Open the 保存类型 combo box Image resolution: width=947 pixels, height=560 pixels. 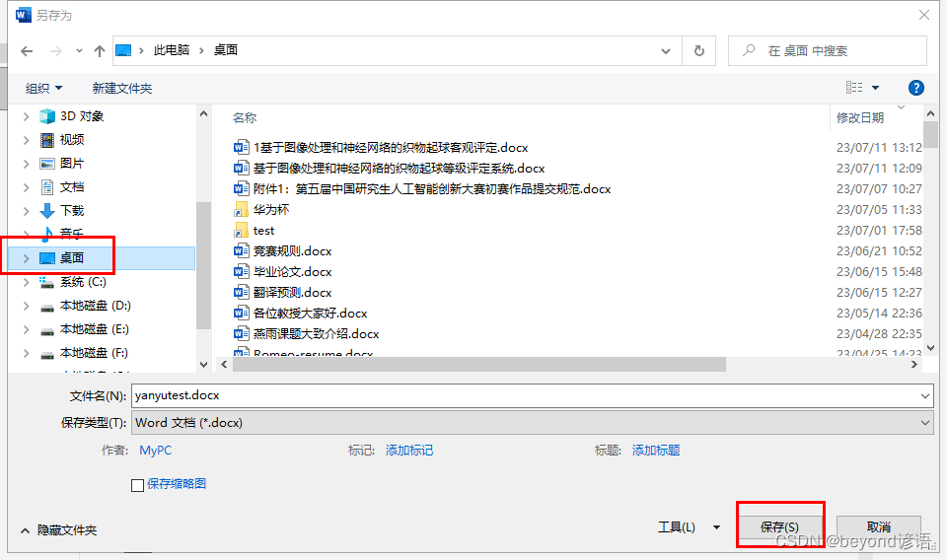click(532, 423)
